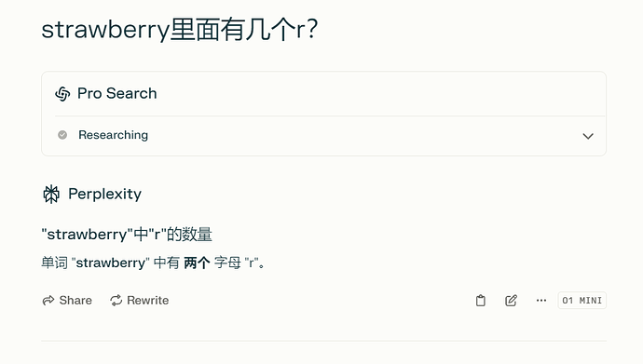643x364 pixels.
Task: Click the O1 MINI model badge
Action: pyautogui.click(x=581, y=301)
